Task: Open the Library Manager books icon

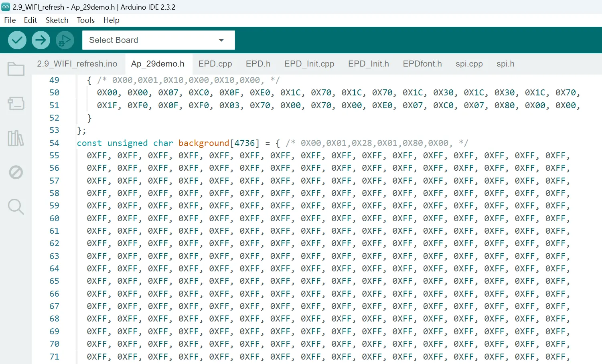Action: tap(16, 138)
